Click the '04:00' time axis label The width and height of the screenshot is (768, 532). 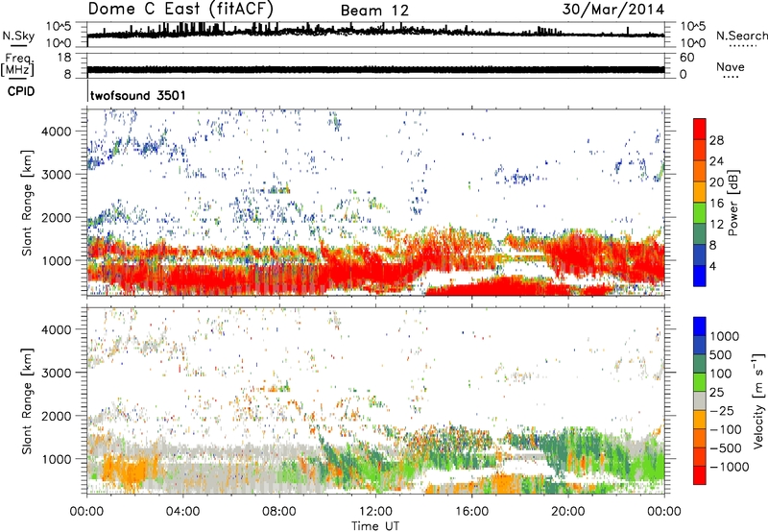point(182,512)
